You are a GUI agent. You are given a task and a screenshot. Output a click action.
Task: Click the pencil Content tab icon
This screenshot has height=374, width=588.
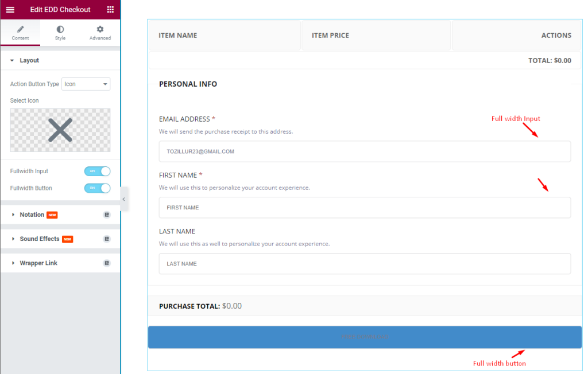click(20, 29)
